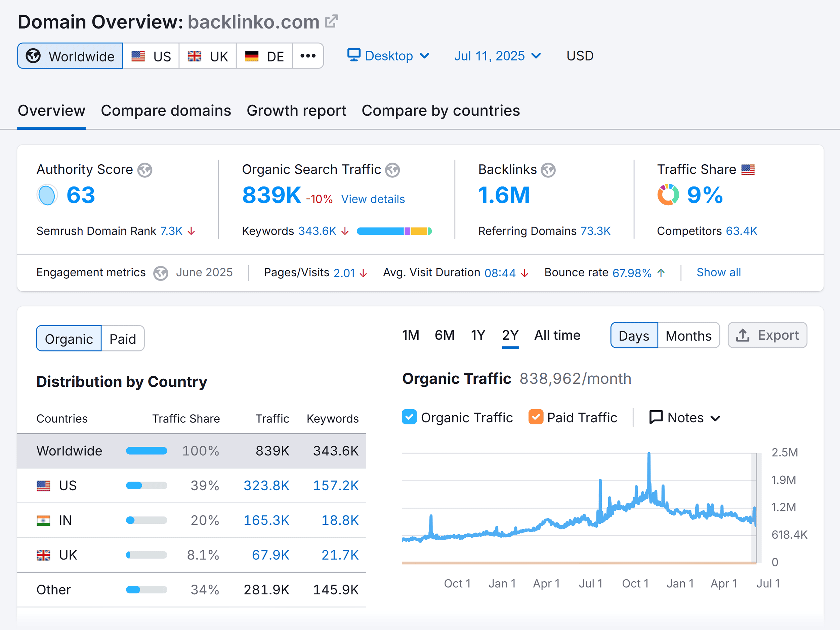The width and height of the screenshot is (840, 630).
Task: Open the Desktop device dropdown
Action: (x=388, y=56)
